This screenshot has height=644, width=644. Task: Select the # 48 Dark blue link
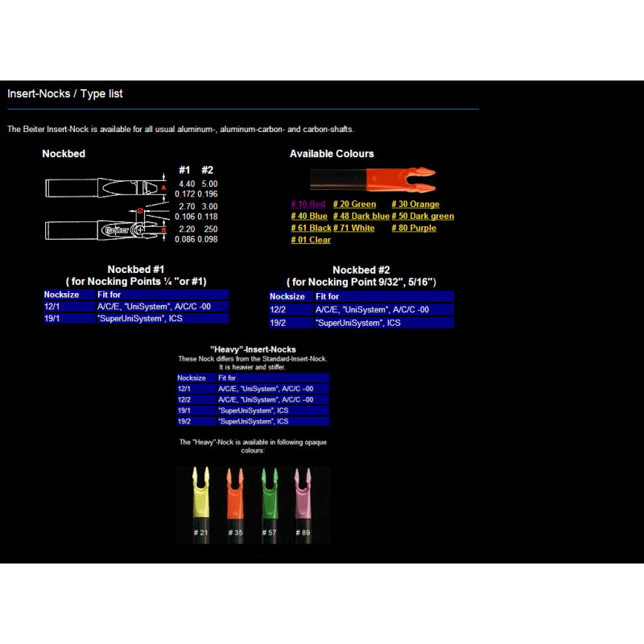361,216
